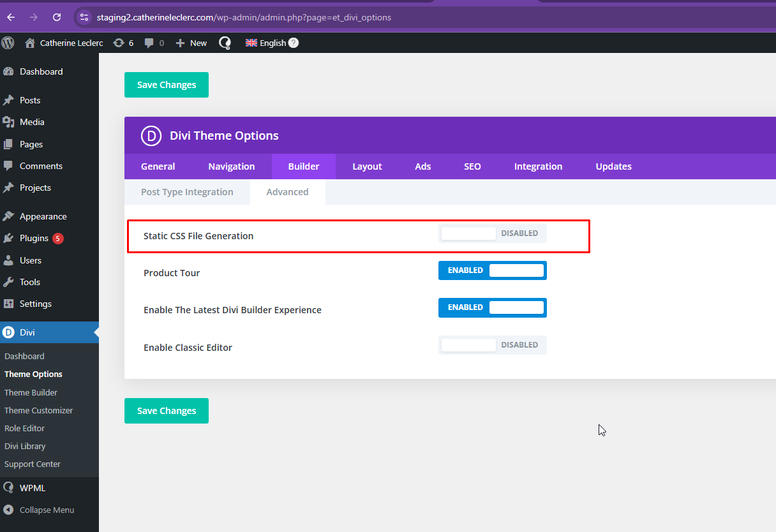The width and height of the screenshot is (776, 532).
Task: Enable Static CSS File Generation toggle
Action: [493, 233]
